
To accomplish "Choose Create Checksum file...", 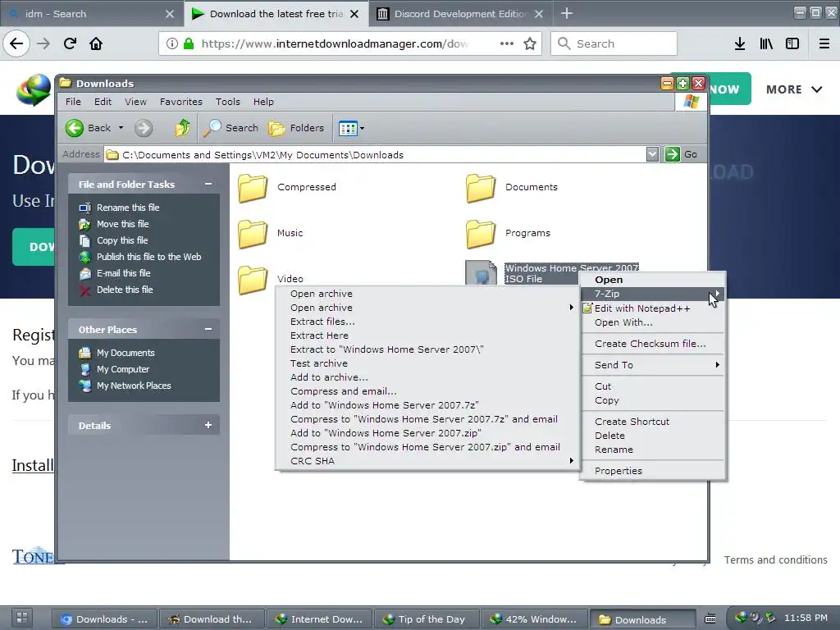I will click(651, 344).
